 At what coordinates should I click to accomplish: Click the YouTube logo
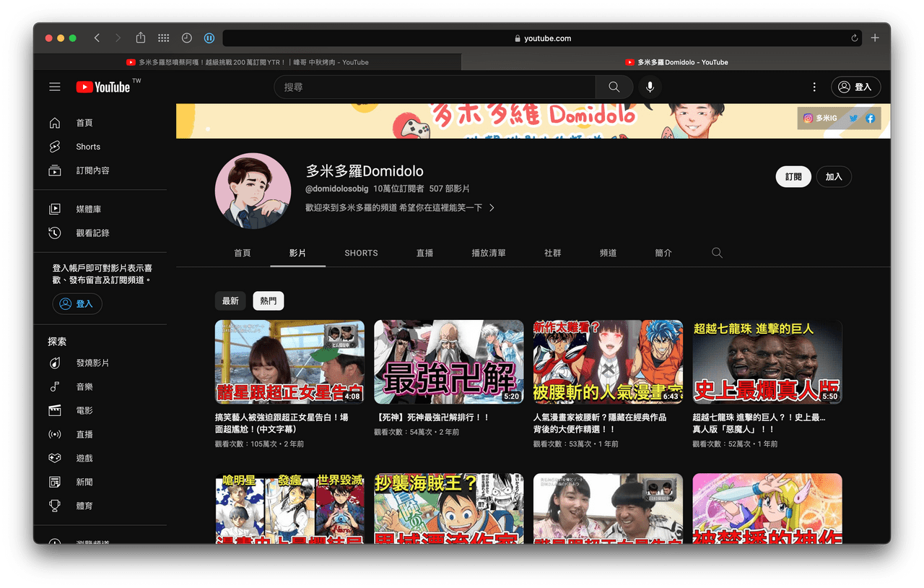click(x=103, y=87)
